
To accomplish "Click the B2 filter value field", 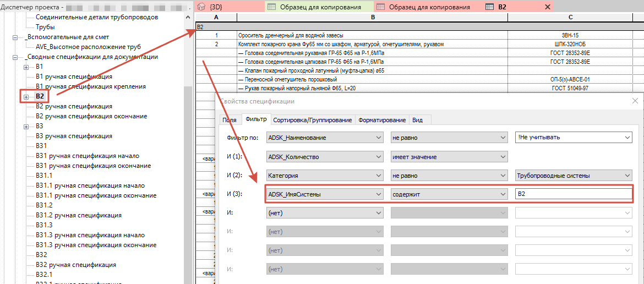I will (574, 194).
